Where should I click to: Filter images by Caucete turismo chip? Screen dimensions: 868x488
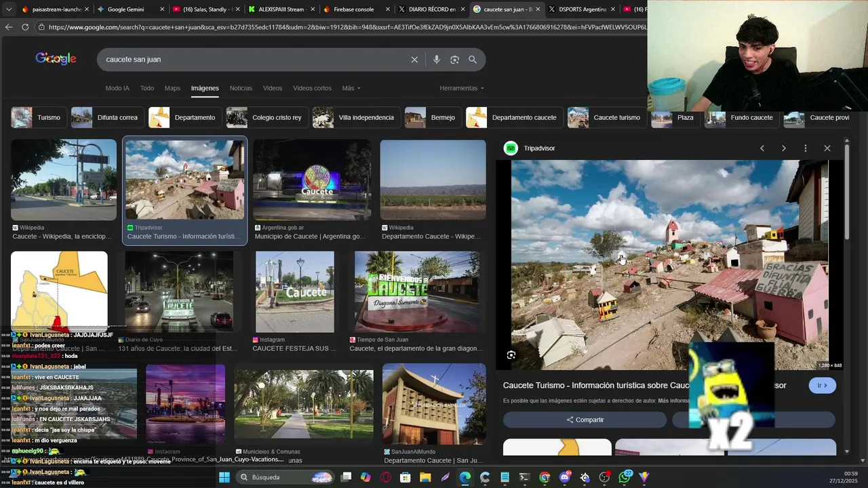(x=608, y=117)
